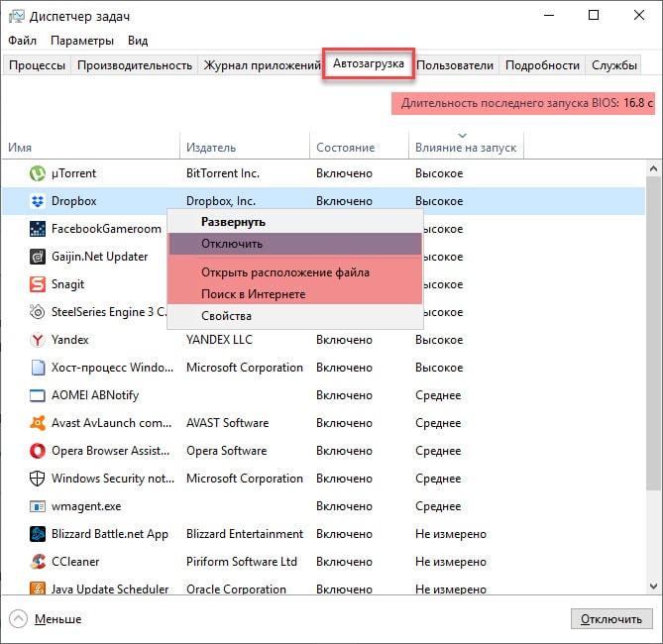The image size is (663, 644).
Task: Click the Windows host process file icon
Action: pyautogui.click(x=38, y=368)
